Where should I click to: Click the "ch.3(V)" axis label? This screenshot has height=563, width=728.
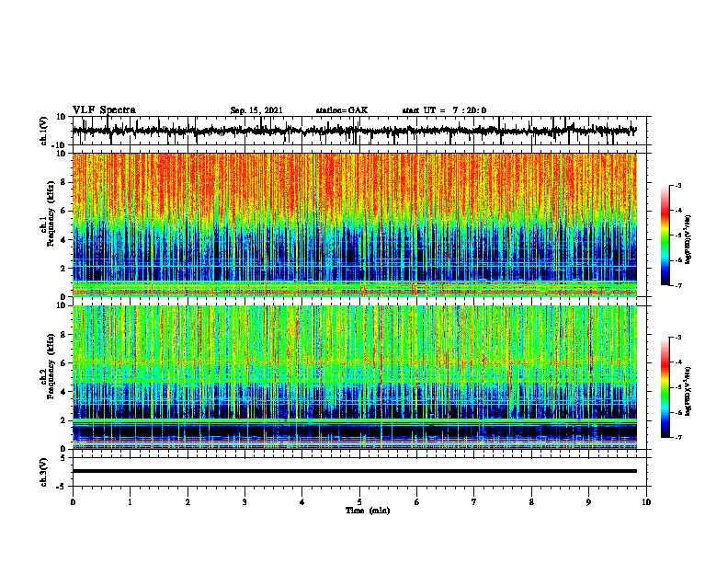43,472
